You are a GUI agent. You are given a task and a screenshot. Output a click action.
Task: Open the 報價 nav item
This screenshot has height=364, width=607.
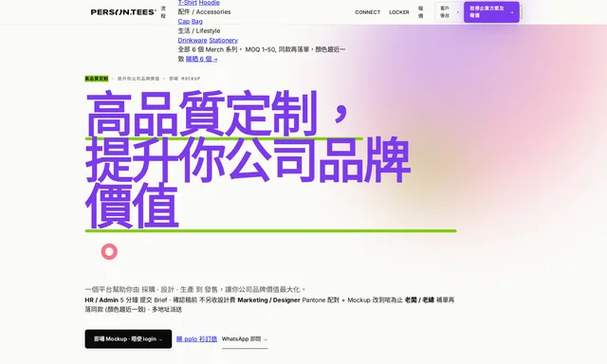pyautogui.click(x=420, y=12)
